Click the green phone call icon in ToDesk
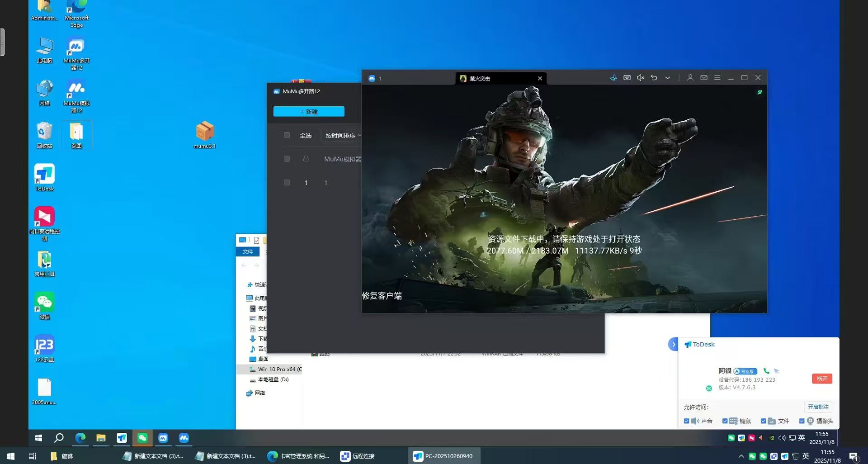The width and height of the screenshot is (868, 464). click(x=766, y=371)
